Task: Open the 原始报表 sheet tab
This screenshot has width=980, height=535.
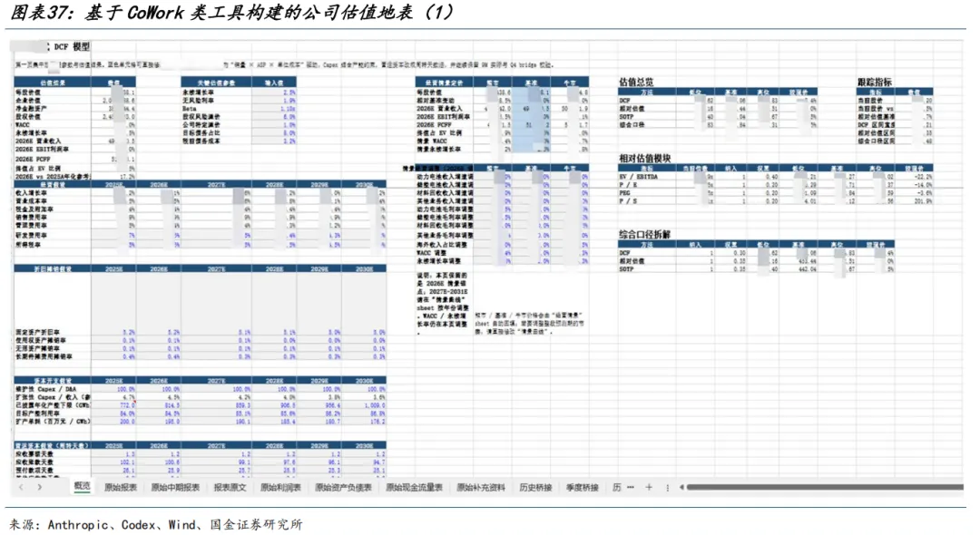Action: click(121, 488)
